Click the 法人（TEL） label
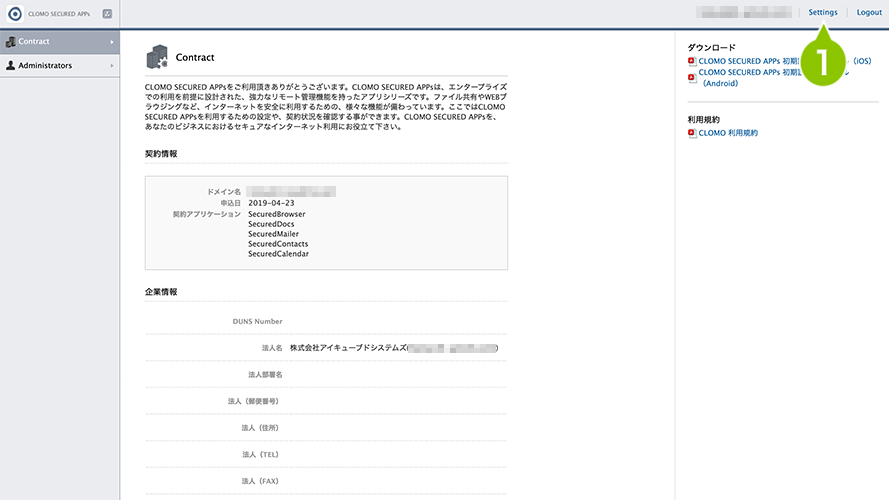Viewport: 889px width, 500px height. point(260,455)
